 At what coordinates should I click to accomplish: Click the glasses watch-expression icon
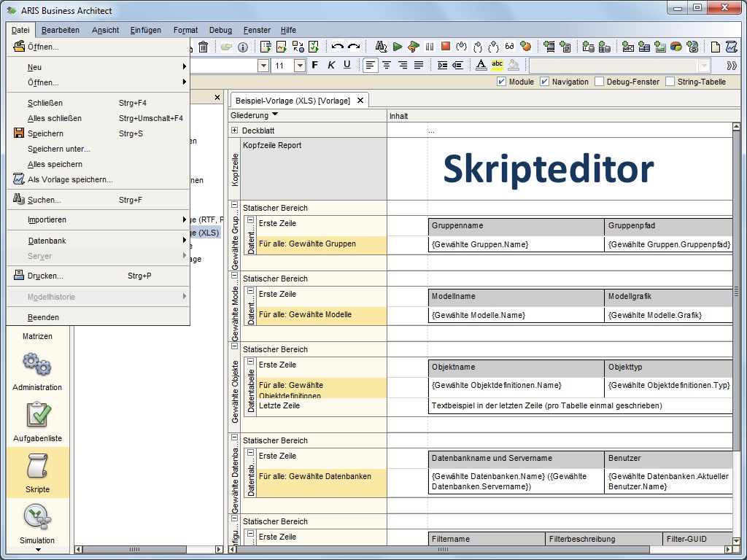[x=510, y=47]
